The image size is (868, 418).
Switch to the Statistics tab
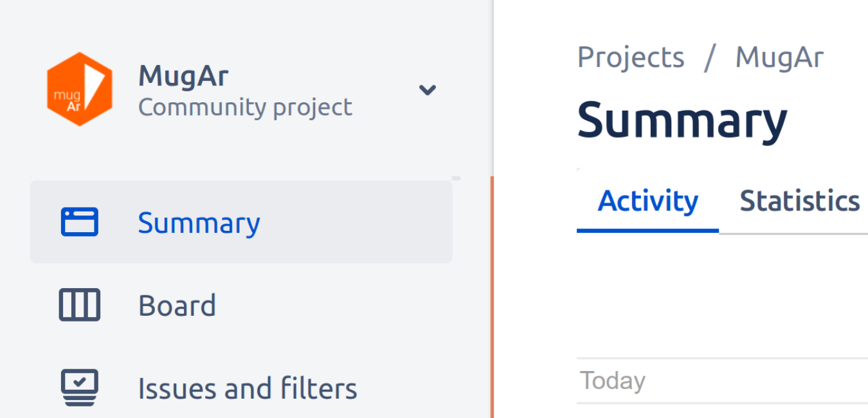(x=800, y=201)
